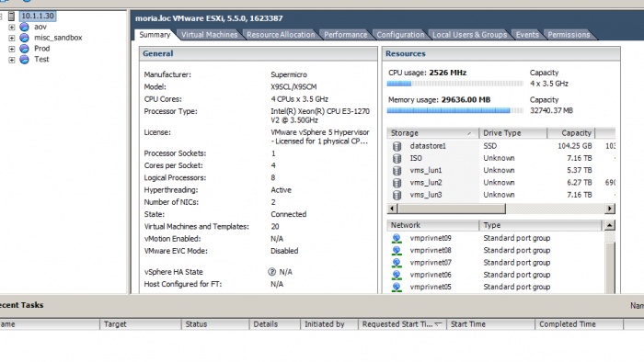Viewport: 644px width, 362px height.
Task: Expand the Prod resource pool node
Action: pos(11,49)
